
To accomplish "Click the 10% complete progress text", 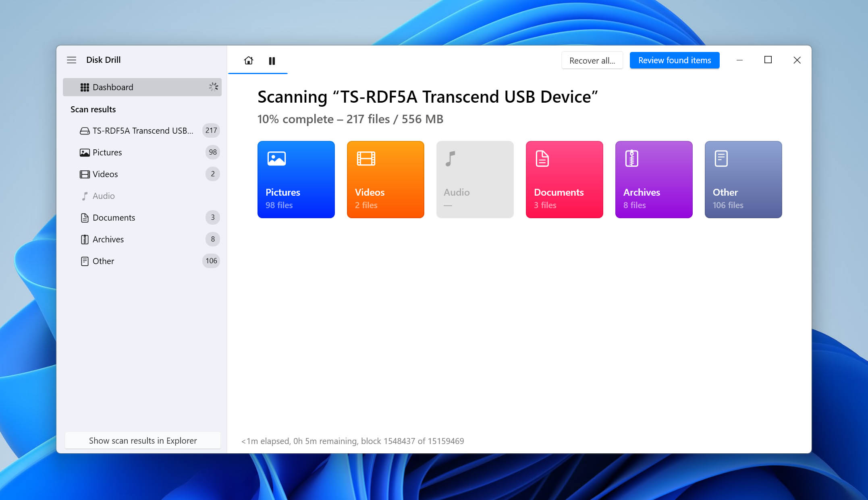I will click(350, 119).
